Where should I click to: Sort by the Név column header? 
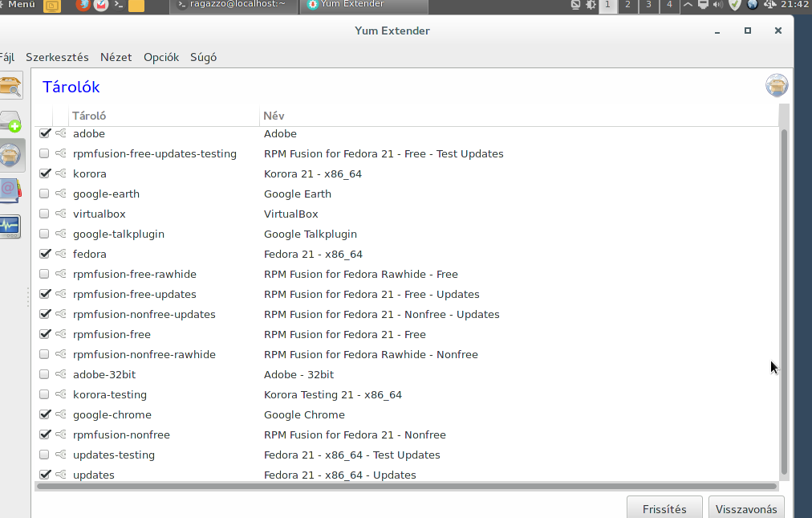tap(519, 116)
